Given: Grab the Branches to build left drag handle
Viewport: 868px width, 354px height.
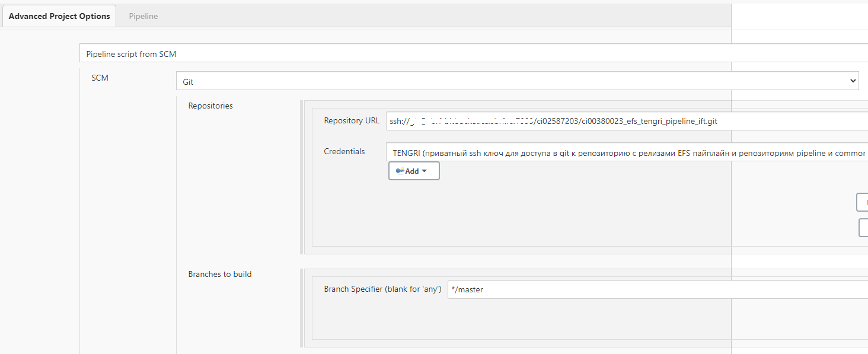Looking at the screenshot, I should [302, 308].
